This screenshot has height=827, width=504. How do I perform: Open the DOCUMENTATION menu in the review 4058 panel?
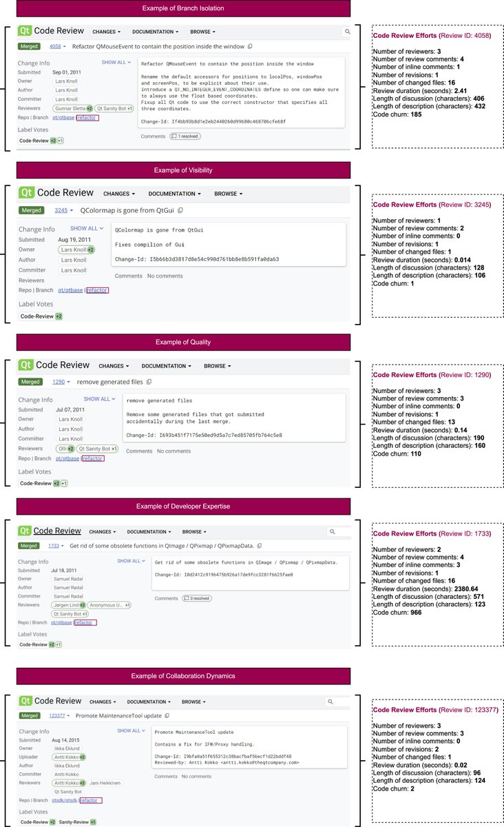155,32
